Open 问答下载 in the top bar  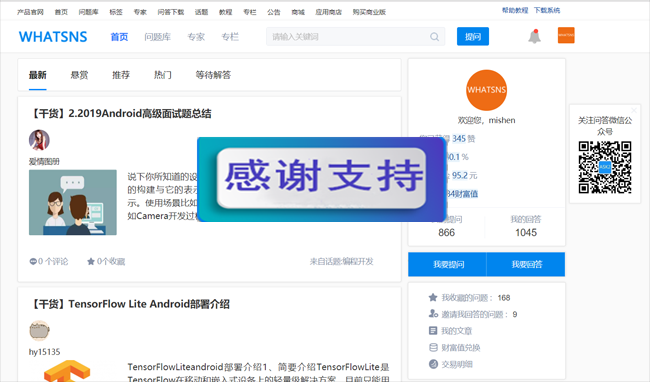171,12
